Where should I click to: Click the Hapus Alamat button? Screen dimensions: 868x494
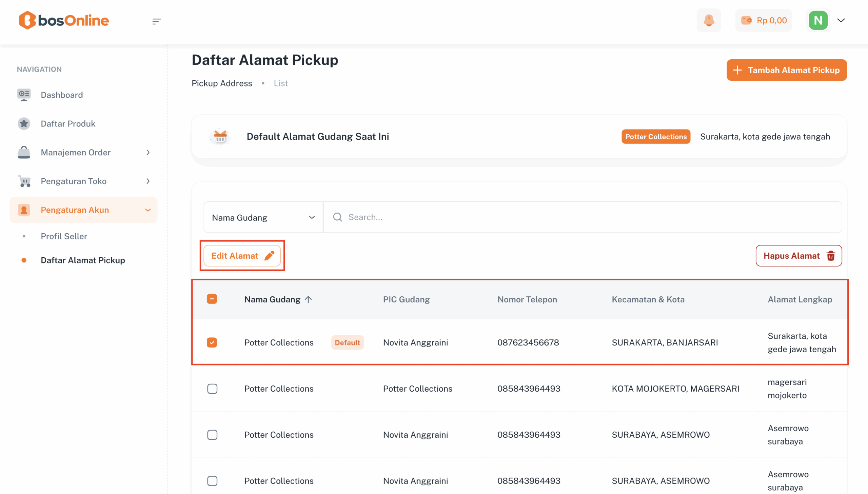click(x=798, y=256)
